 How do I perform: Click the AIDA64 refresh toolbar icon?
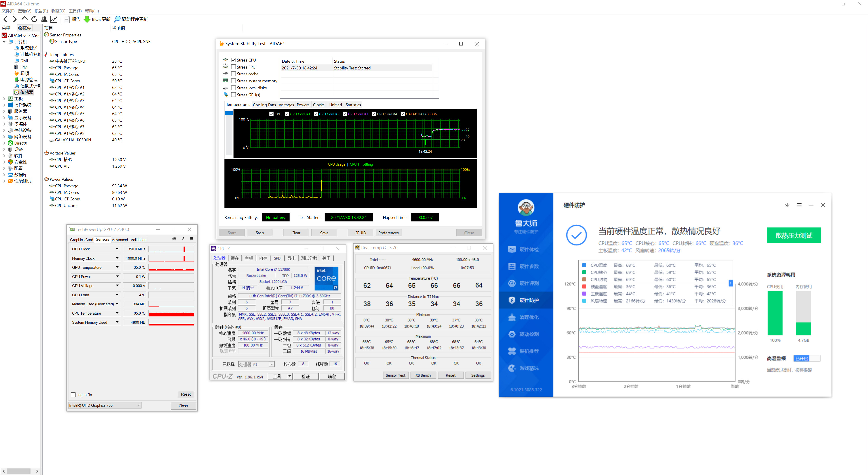34,19
